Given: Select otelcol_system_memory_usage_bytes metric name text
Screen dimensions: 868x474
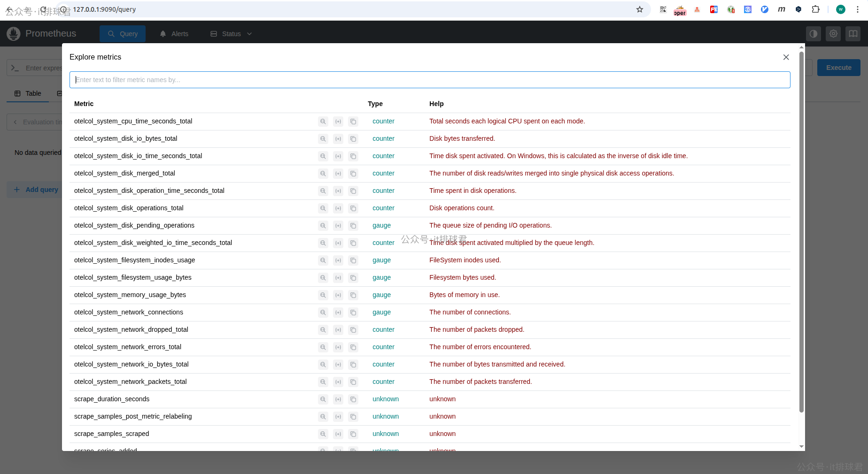Looking at the screenshot, I should tap(130, 295).
